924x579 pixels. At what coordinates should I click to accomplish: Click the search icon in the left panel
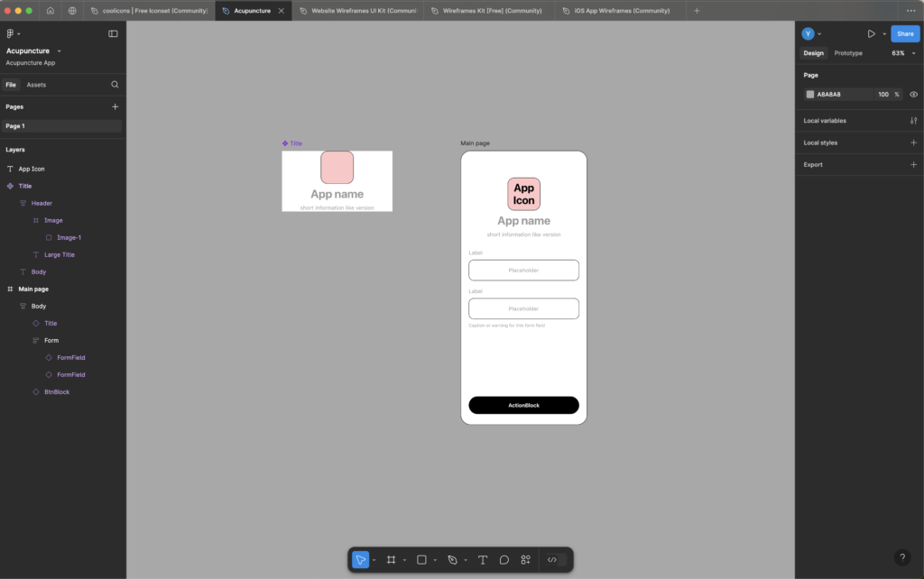click(x=115, y=85)
